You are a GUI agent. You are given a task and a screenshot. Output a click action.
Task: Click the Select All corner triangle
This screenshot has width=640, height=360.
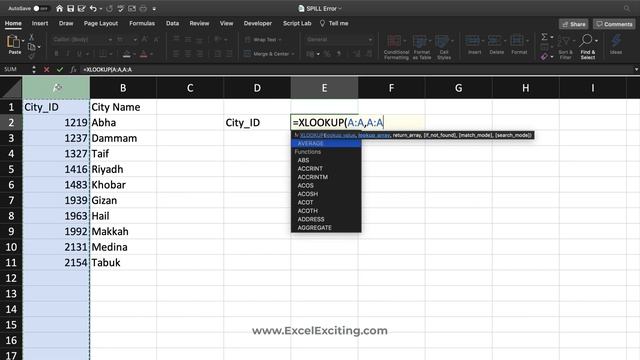(11, 88)
